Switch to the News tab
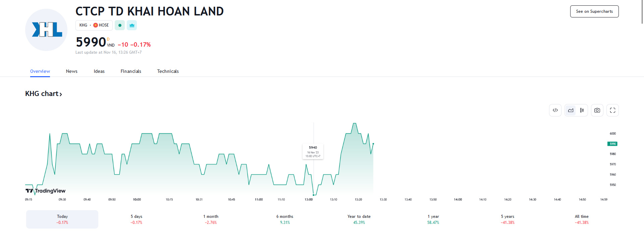This screenshot has width=644, height=243. pos(71,71)
